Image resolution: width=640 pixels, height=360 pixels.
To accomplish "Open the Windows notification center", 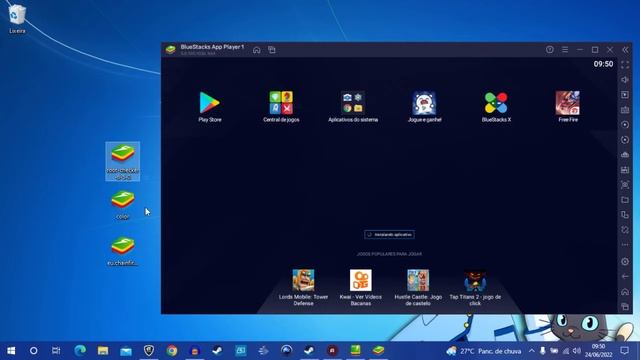I will point(624,351).
